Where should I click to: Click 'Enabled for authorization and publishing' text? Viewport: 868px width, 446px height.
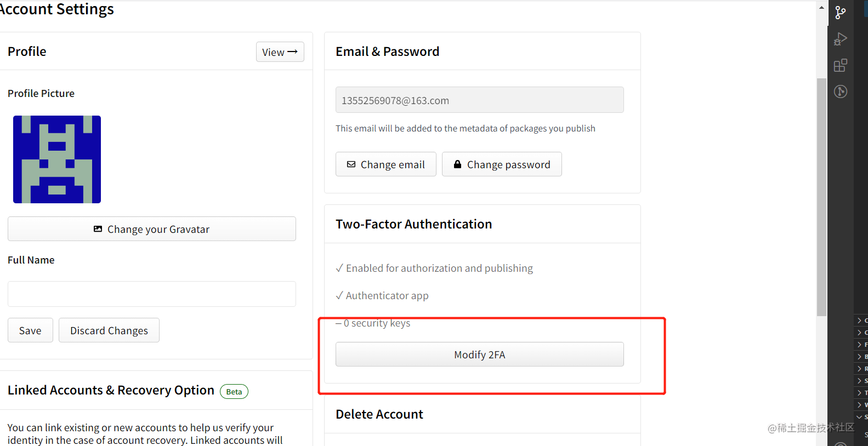439,268
